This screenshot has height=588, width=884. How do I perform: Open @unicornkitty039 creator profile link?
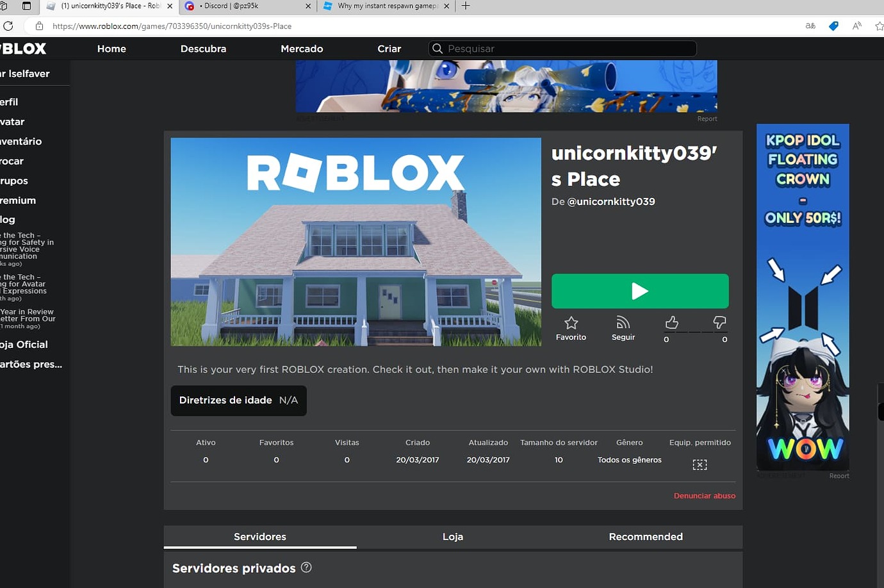[611, 201]
